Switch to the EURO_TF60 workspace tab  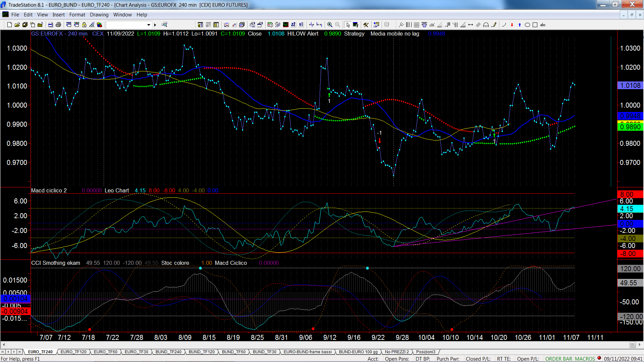[x=105, y=352]
